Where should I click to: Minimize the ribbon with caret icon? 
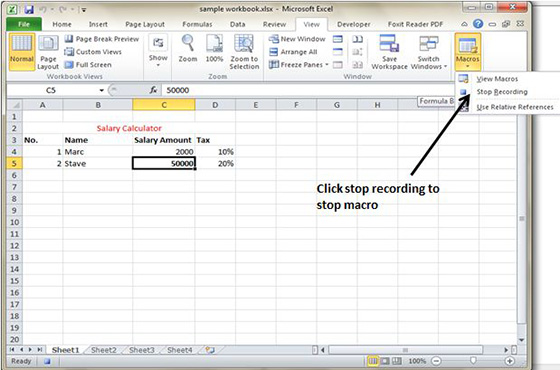(x=464, y=24)
